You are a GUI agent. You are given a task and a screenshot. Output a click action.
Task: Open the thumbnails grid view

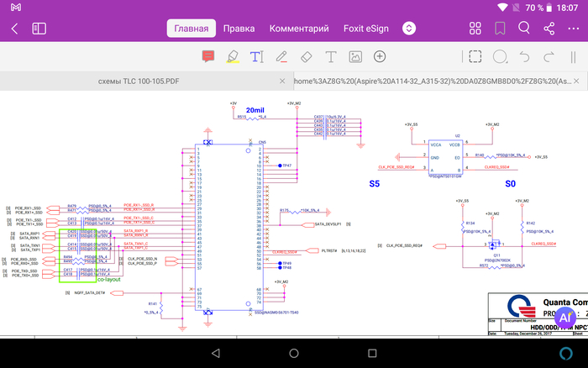click(x=475, y=29)
